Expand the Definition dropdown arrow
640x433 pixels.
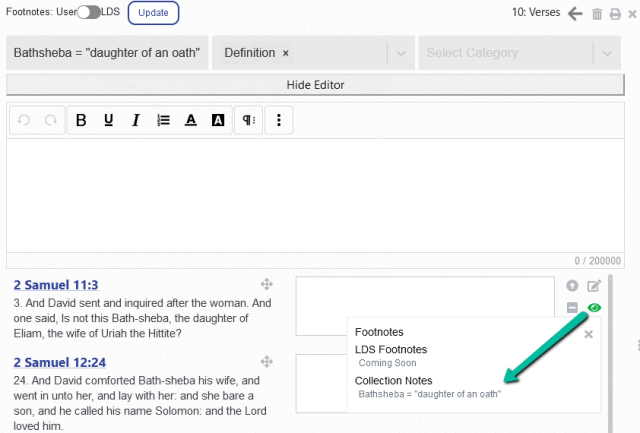401,53
